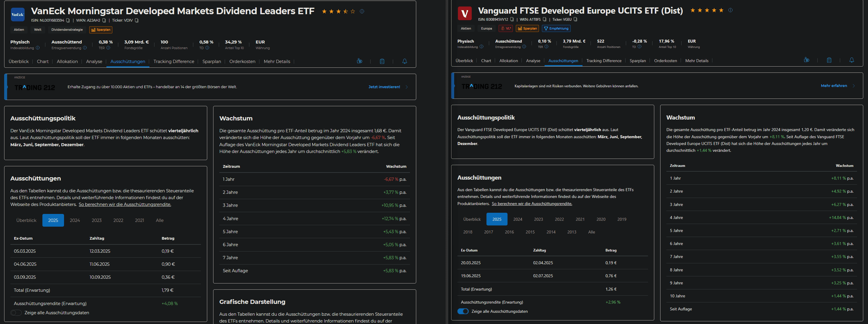Click the Vanguard savings euro icon
The height and width of the screenshot is (324, 868).
tap(806, 60)
